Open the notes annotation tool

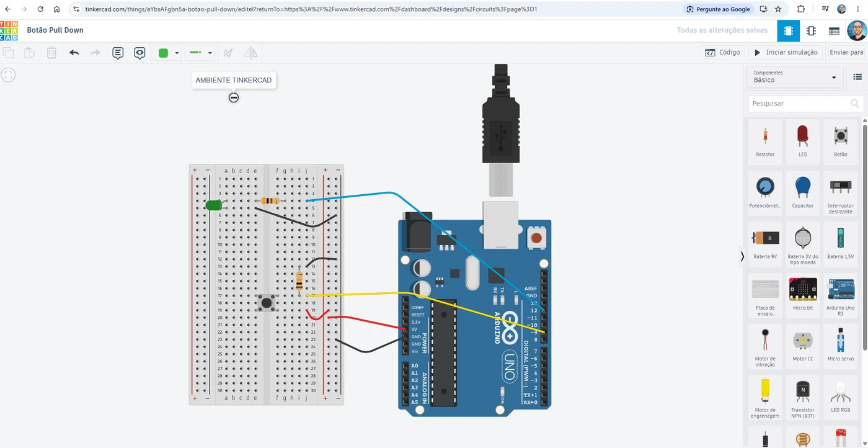point(118,53)
